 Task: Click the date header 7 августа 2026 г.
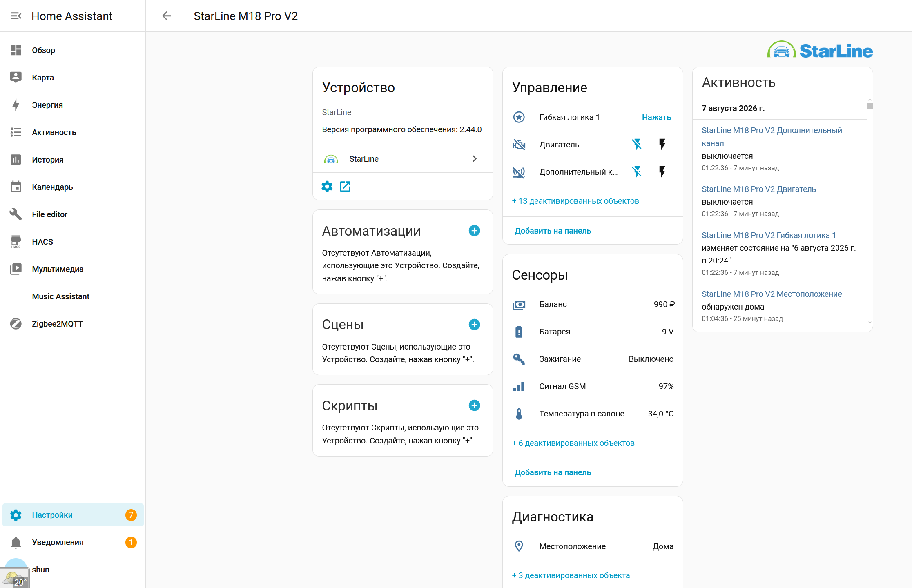tap(733, 108)
